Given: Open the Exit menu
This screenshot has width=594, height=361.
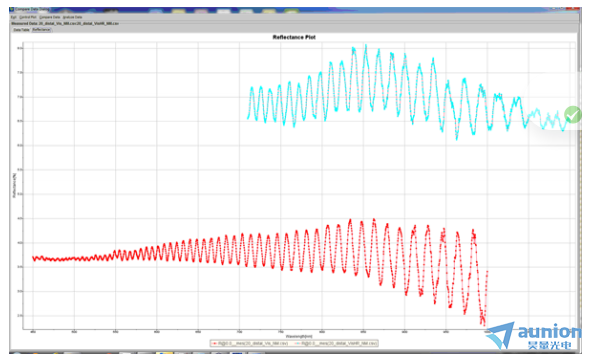Looking at the screenshot, I should click(14, 17).
